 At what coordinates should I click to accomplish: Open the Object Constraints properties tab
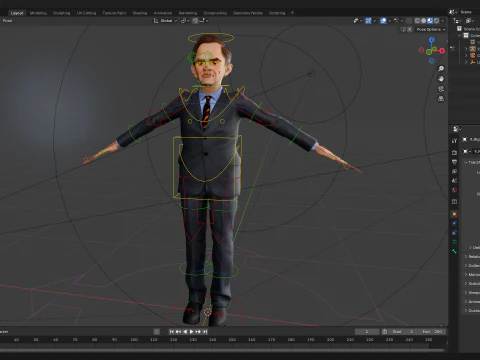point(454,233)
